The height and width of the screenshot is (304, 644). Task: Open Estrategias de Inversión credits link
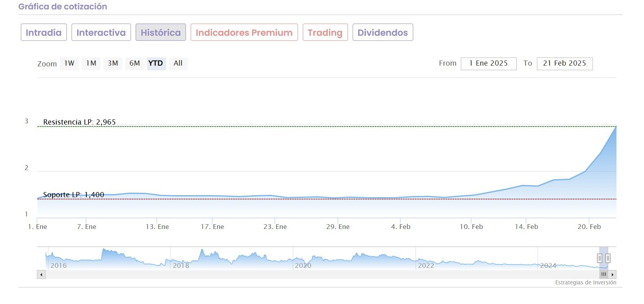(585, 282)
